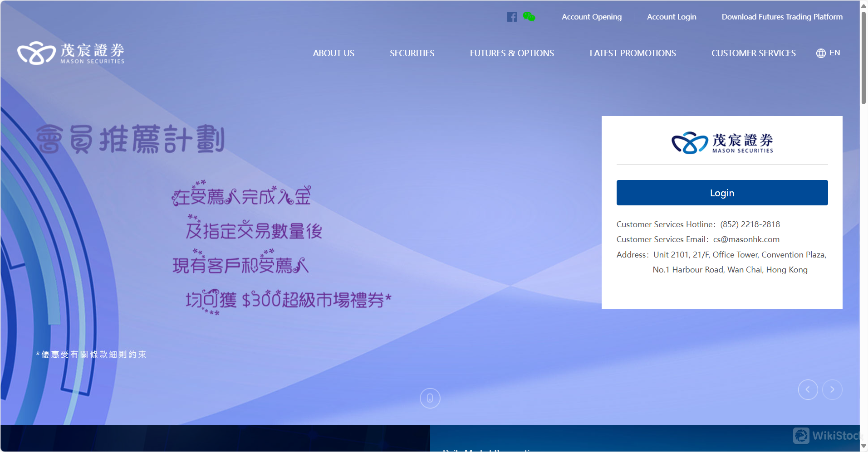The width and height of the screenshot is (868, 452).
Task: Expand the Securities menu
Action: point(412,53)
